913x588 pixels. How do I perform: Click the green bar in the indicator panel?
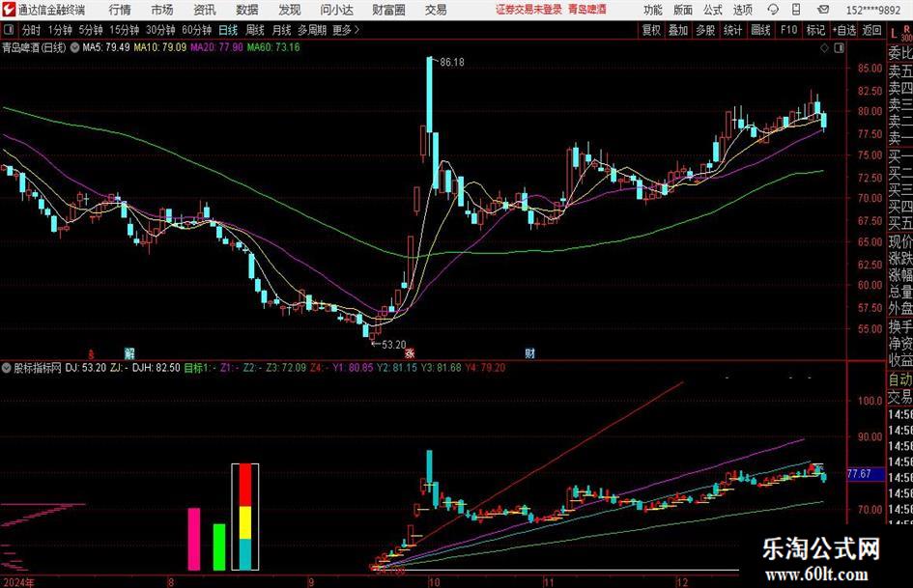(219, 547)
